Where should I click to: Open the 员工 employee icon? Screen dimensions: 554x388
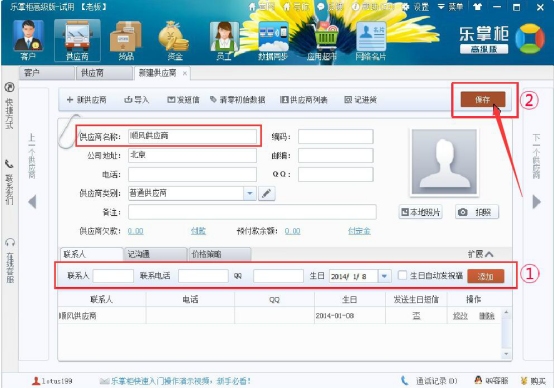coord(224,40)
